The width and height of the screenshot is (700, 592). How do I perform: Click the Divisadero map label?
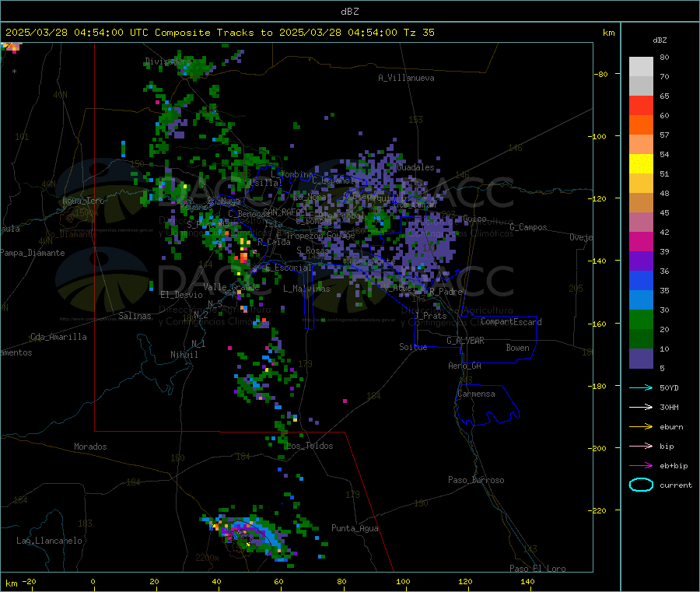169,61
